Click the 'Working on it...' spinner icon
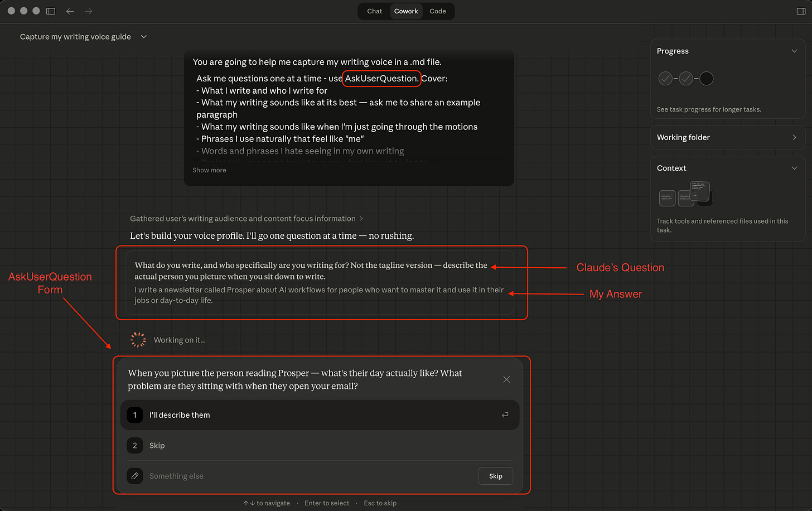 coord(138,340)
